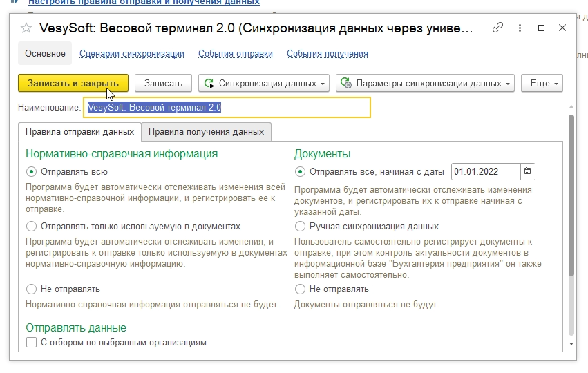
Task: Enable 'С отбором по выбранным организациям' checkbox
Action: click(31, 343)
